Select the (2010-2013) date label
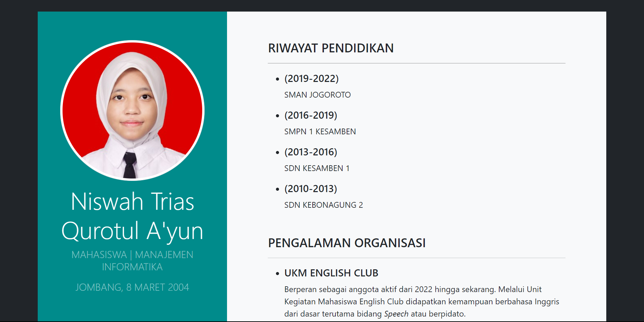The width and height of the screenshot is (644, 322). click(x=311, y=189)
